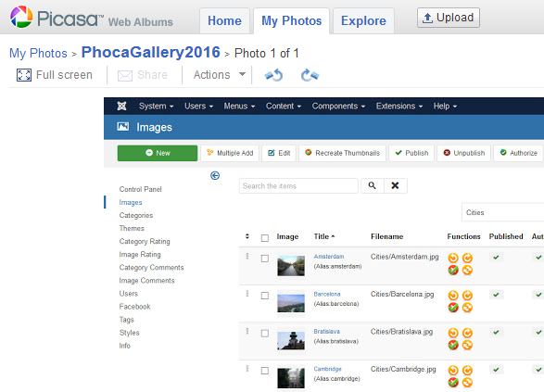Screen dimensions: 544x392
Task: Click Multiple Add toolbar button
Action: [x=230, y=153]
